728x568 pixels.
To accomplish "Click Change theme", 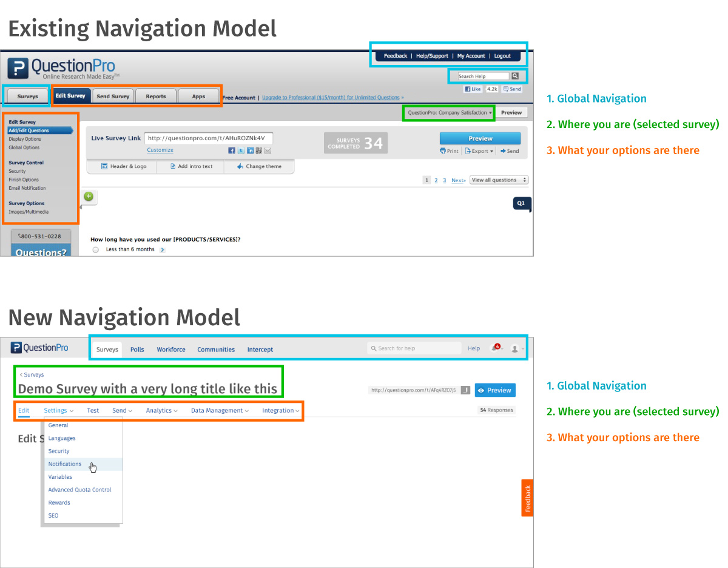I will 259,166.
